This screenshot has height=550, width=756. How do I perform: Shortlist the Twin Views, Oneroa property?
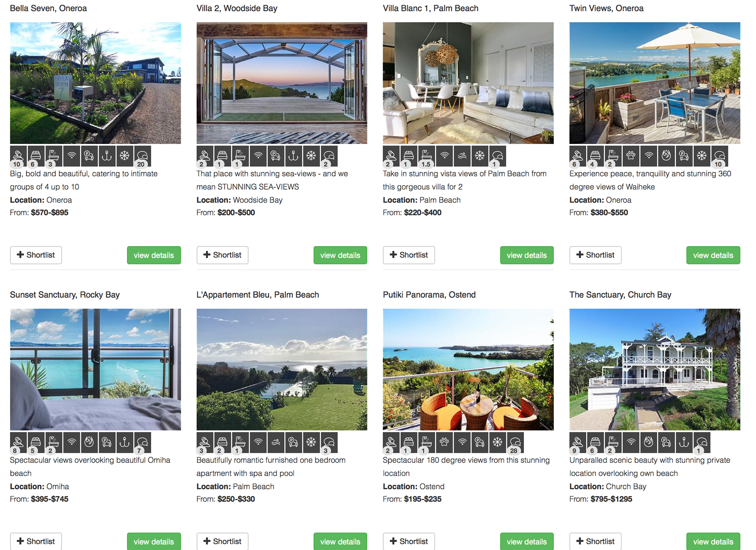tap(595, 255)
